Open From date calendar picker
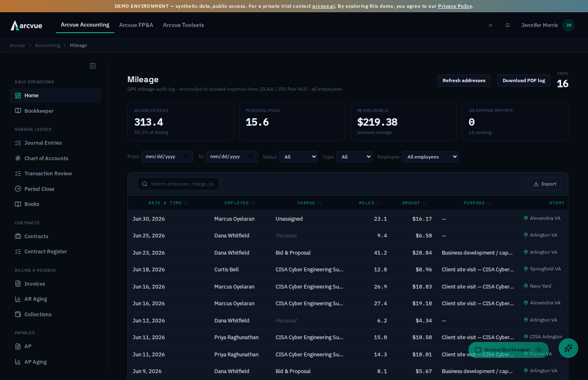The width and height of the screenshot is (588, 380). coord(186,156)
